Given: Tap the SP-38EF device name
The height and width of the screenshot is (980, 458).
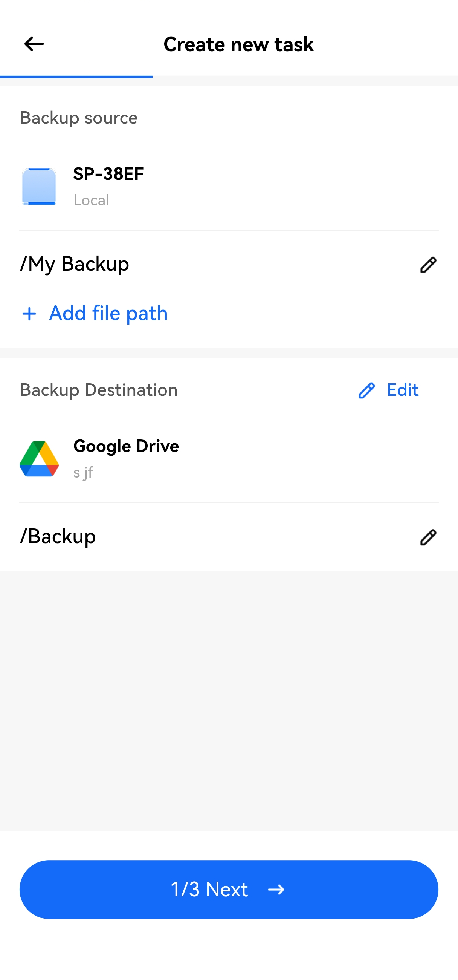Looking at the screenshot, I should click(108, 174).
